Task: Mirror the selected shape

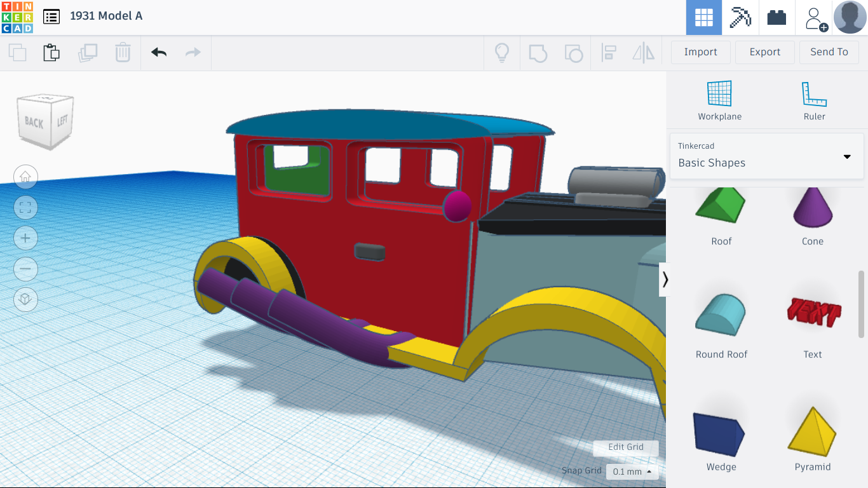Action: point(643,52)
